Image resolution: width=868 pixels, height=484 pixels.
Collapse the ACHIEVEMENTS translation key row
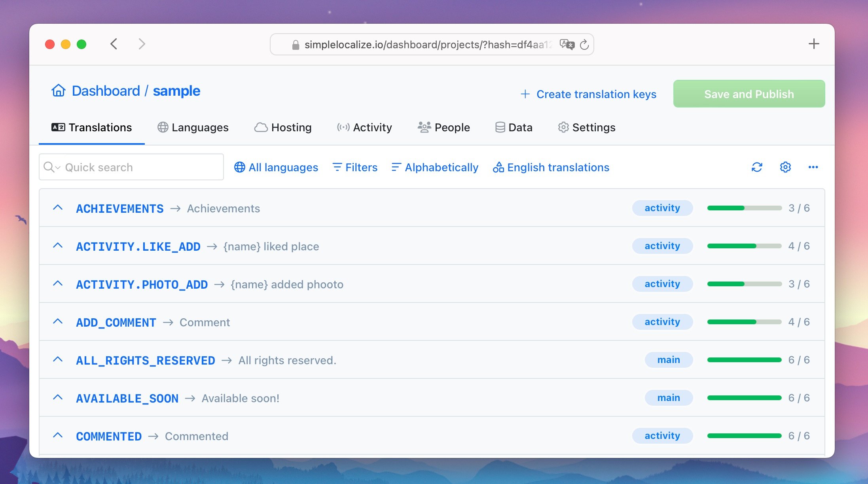point(59,208)
